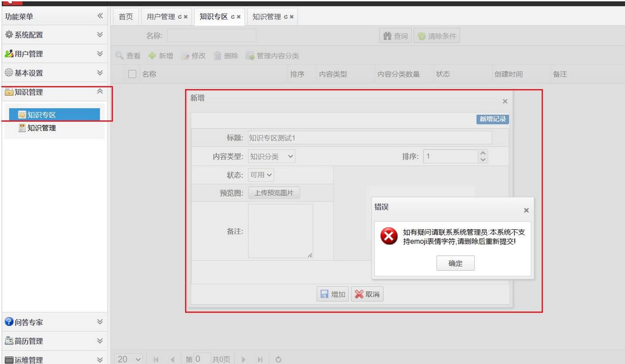Tick the select-all checkbox in table header
This screenshot has height=364, width=625.
coord(132,74)
